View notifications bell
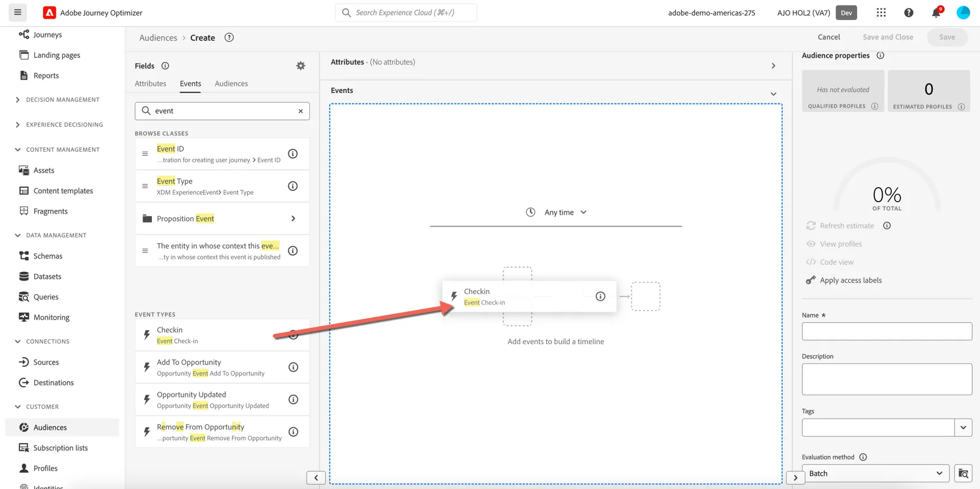 click(936, 12)
